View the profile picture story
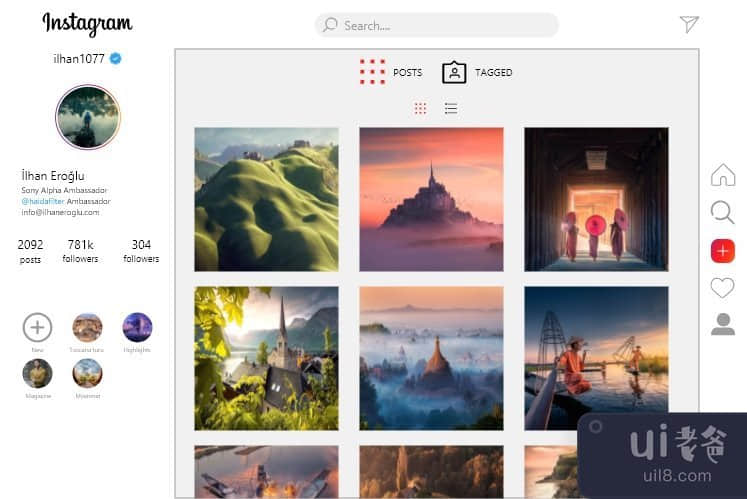 click(x=87, y=117)
